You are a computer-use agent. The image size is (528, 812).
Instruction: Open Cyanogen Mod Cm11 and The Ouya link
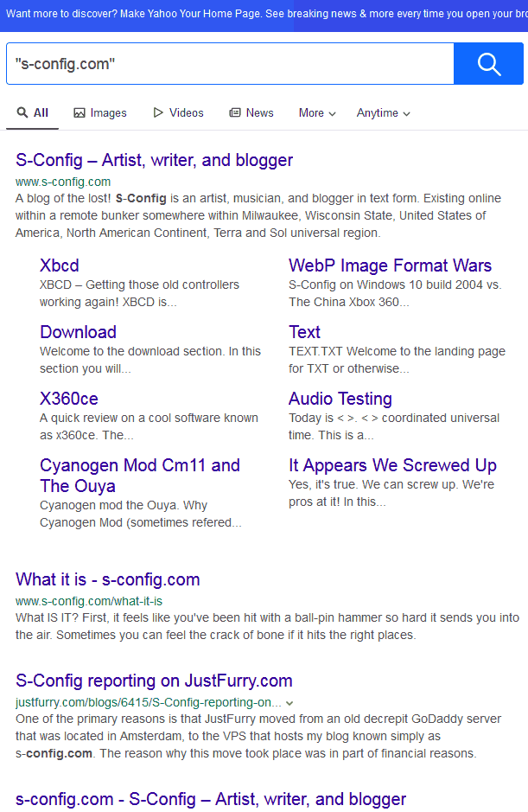click(140, 476)
